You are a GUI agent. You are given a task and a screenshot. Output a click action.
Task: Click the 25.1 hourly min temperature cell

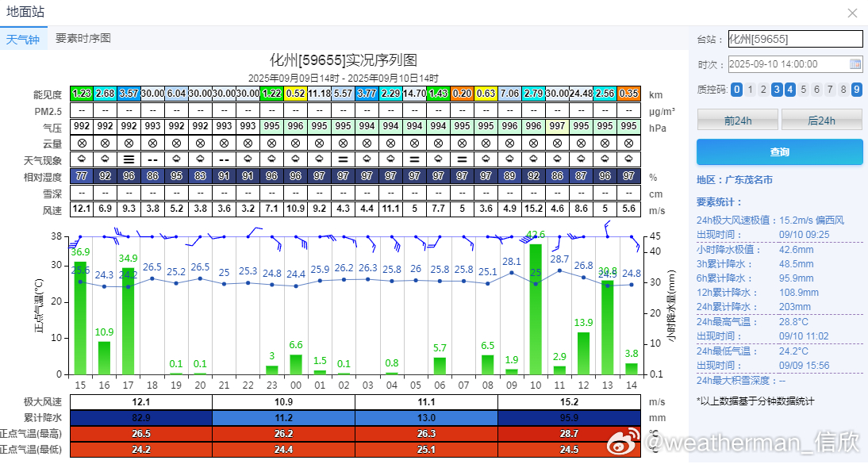[426, 450]
